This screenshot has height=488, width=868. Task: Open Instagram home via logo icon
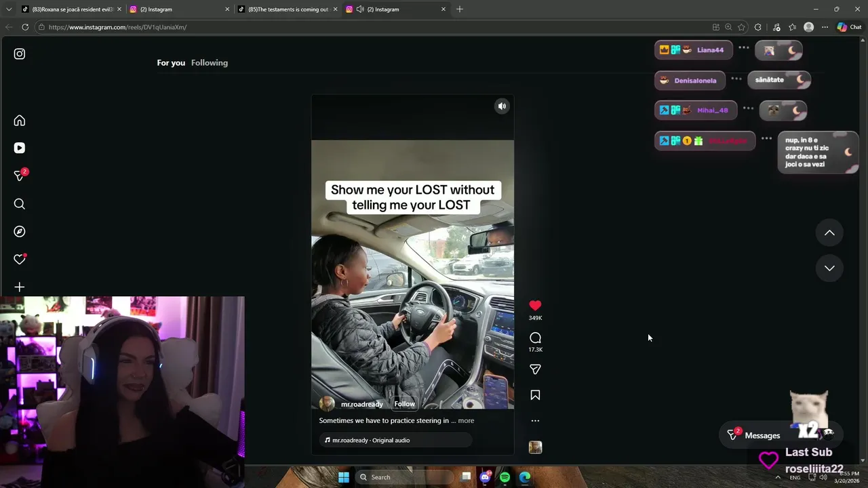[x=20, y=54]
